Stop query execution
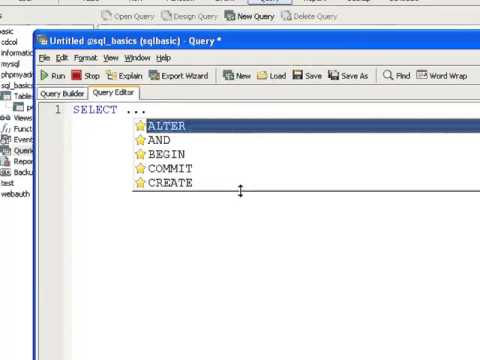This screenshot has width=480, height=360. click(x=86, y=76)
